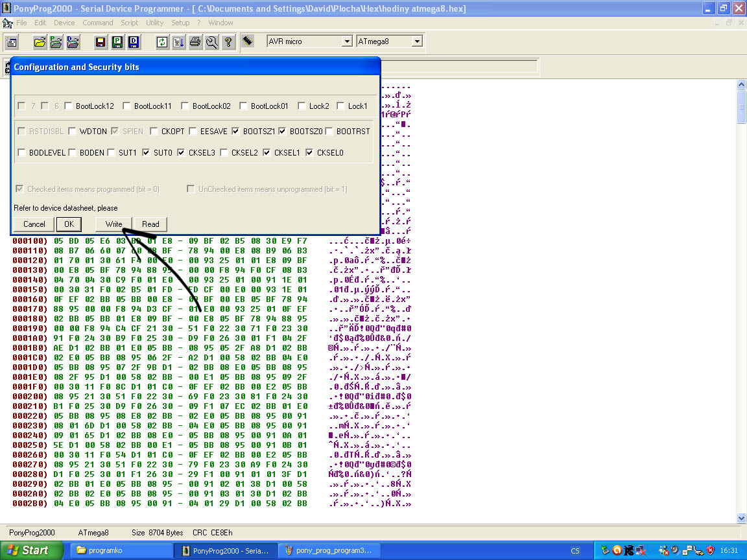This screenshot has width=747, height=560.
Task: Check the EESAVE fuse checkbox
Action: pyautogui.click(x=193, y=131)
